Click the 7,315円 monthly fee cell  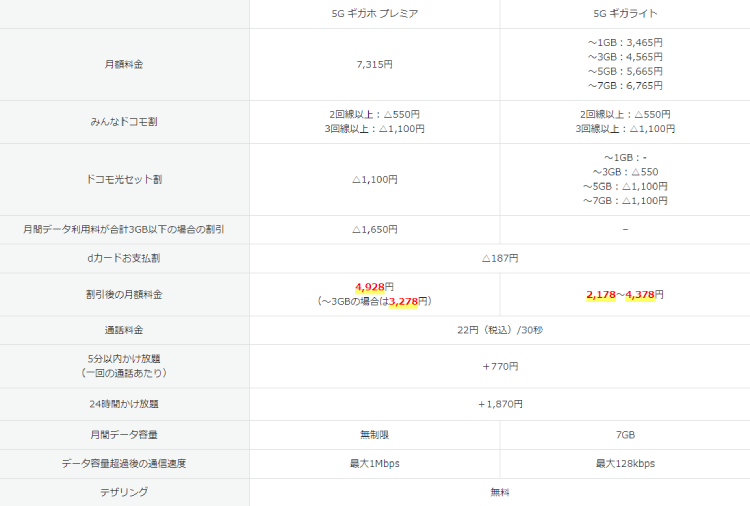point(375,64)
